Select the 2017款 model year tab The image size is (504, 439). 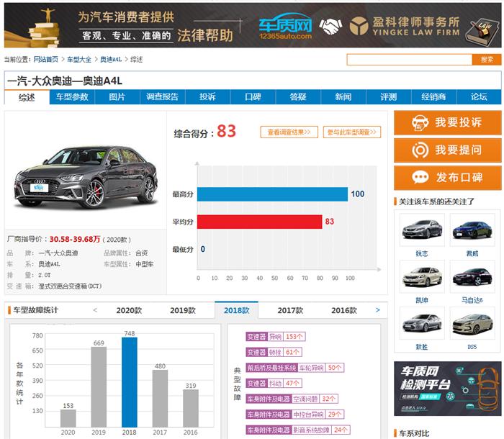[290, 310]
